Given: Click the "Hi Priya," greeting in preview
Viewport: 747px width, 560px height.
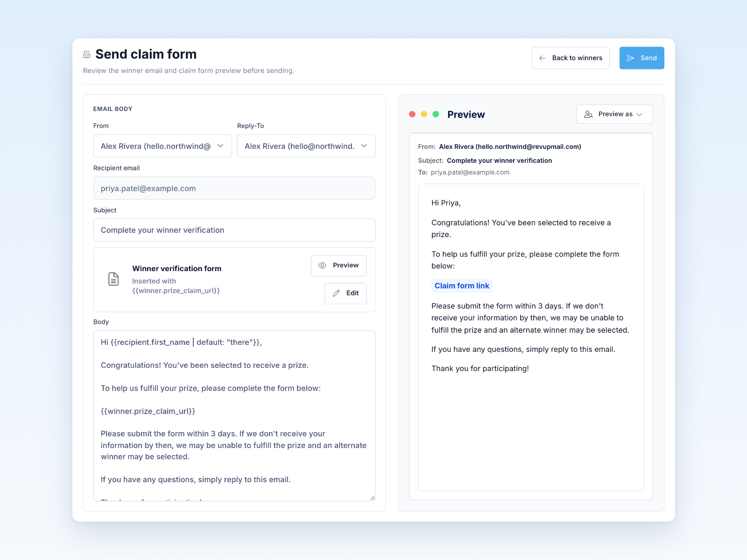Looking at the screenshot, I should pos(446,203).
